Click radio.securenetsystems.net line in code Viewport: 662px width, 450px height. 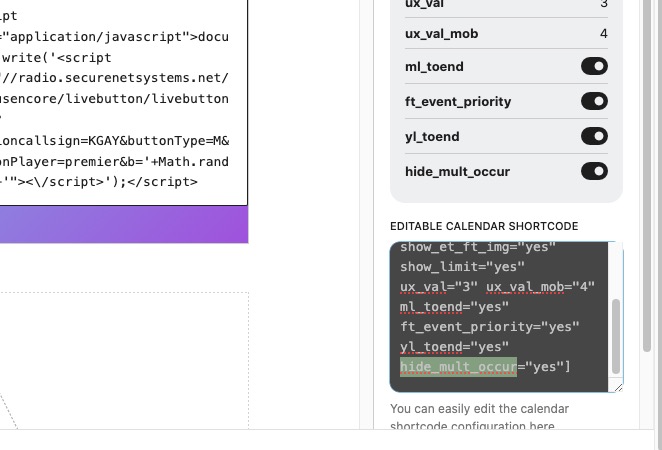coord(114,78)
